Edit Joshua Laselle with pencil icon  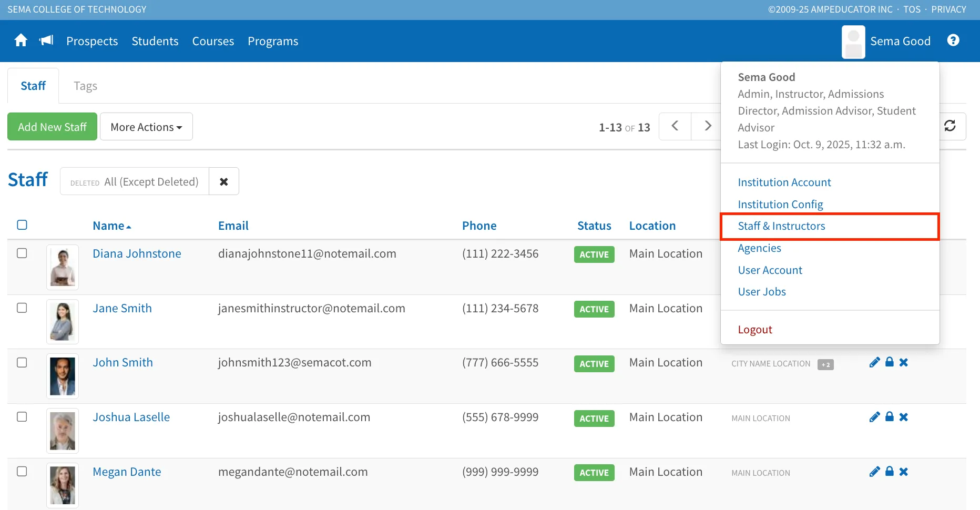874,417
